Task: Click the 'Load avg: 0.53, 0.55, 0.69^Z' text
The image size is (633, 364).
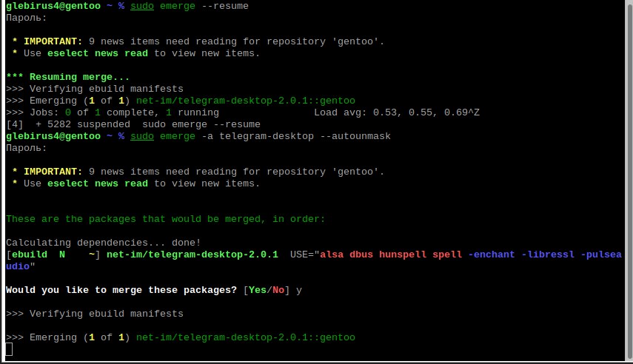Action: [x=397, y=112]
